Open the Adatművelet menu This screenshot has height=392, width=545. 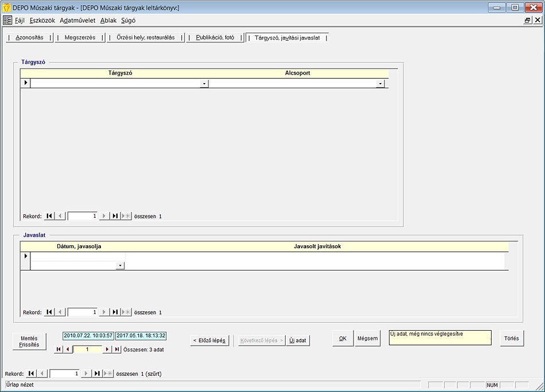tap(77, 20)
